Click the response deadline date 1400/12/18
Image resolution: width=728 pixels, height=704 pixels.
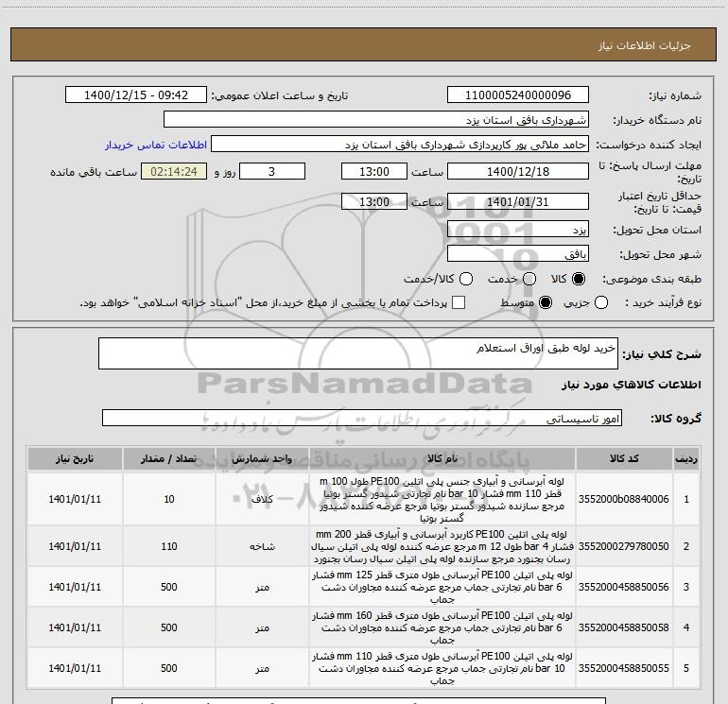[x=518, y=172]
